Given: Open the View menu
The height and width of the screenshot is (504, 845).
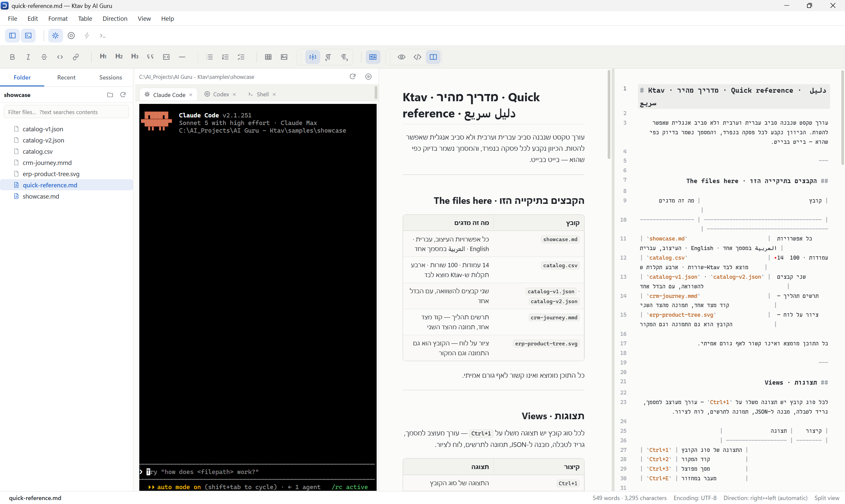Looking at the screenshot, I should click(144, 19).
